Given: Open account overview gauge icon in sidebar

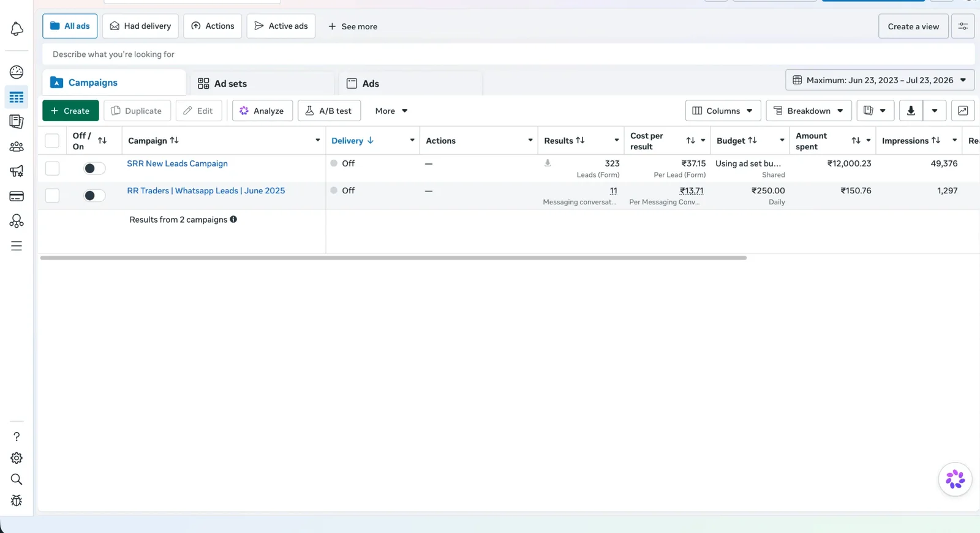Looking at the screenshot, I should tap(17, 72).
